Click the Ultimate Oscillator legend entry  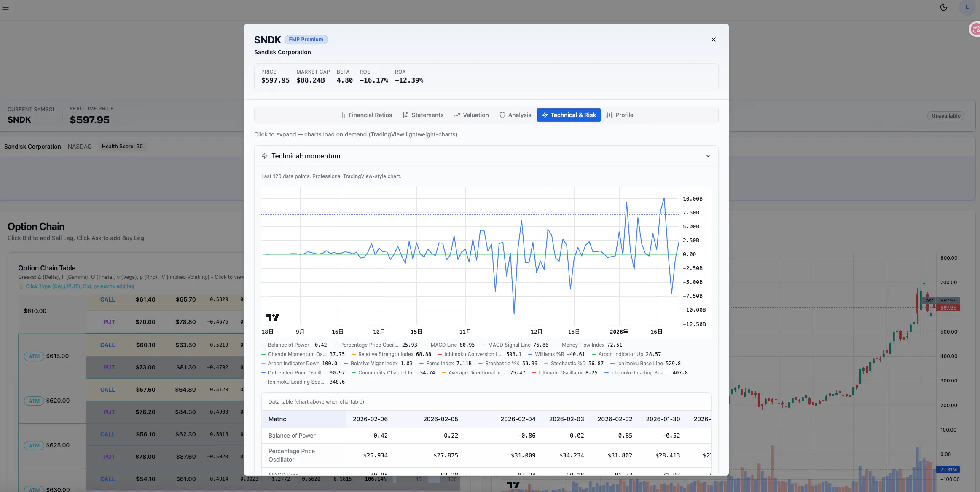(x=565, y=373)
